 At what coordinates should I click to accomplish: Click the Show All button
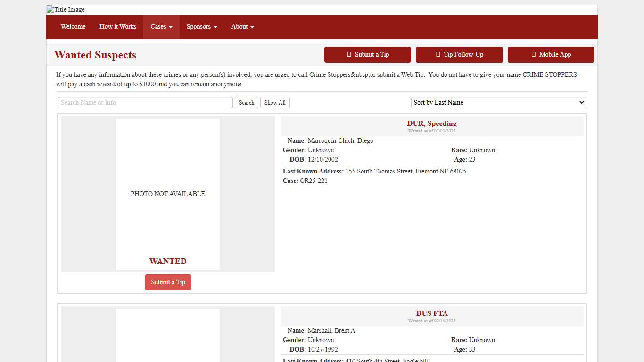[275, 103]
